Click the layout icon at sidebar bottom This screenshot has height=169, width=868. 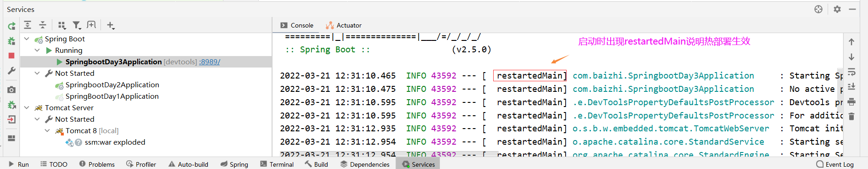coord(11,138)
